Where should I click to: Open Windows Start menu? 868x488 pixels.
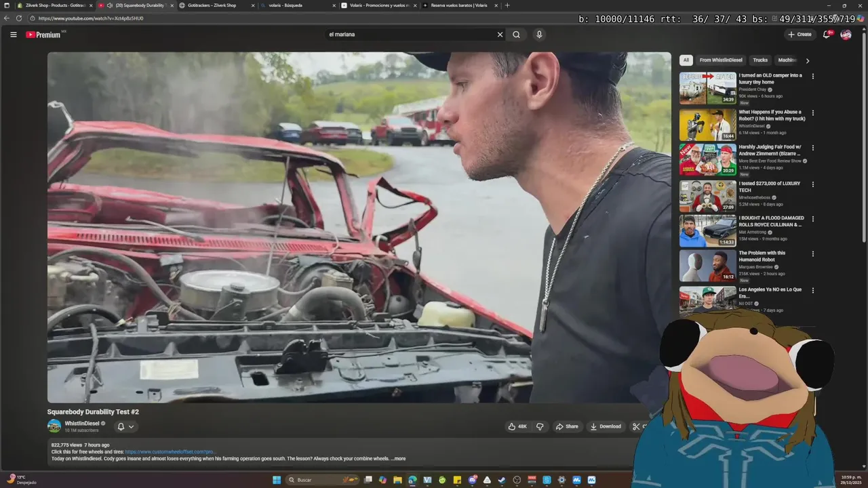(x=277, y=480)
